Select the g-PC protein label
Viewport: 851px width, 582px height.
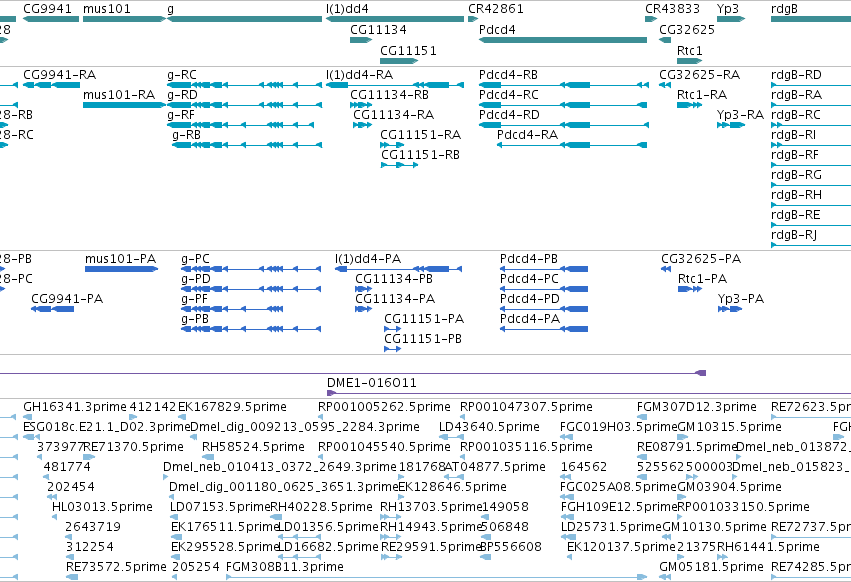(195, 258)
